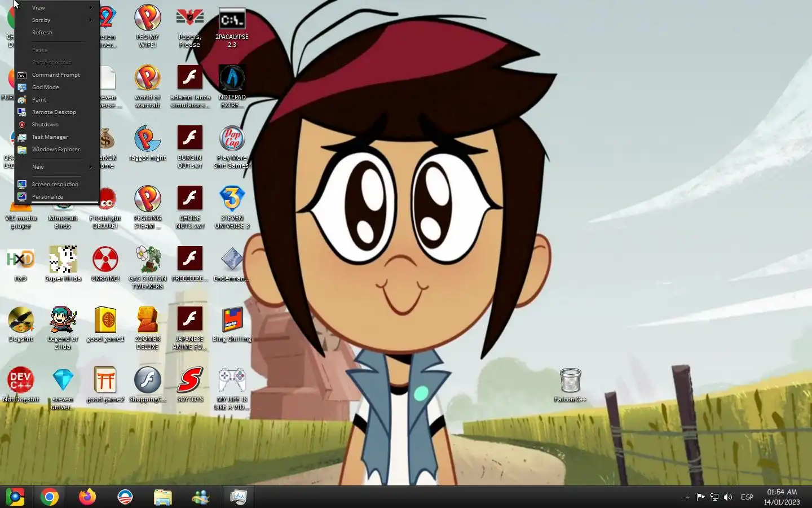Open the good game2 torii icon

(105, 384)
